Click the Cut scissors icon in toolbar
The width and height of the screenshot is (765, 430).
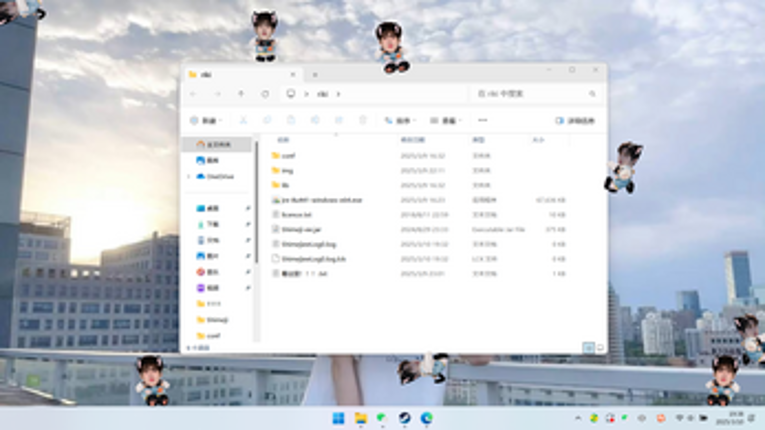pos(243,120)
